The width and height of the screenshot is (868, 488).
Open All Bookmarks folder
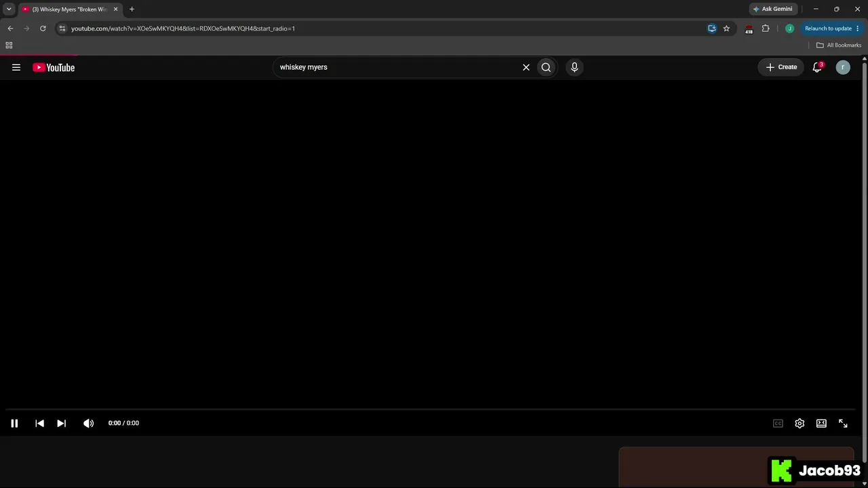click(x=839, y=45)
